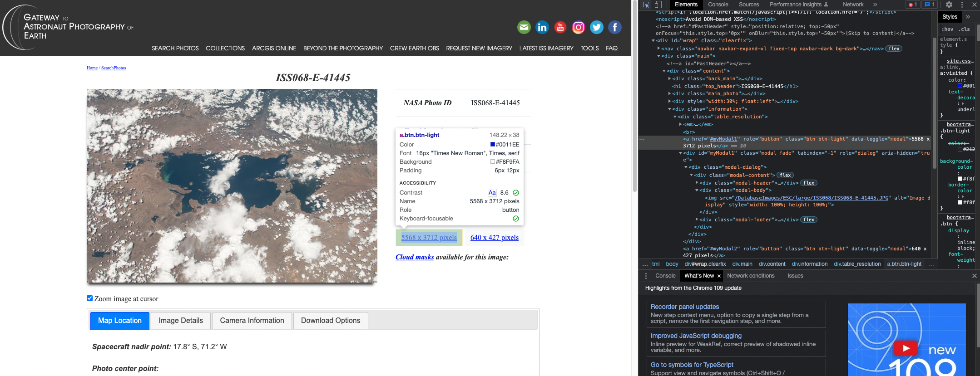This screenshot has height=376, width=980.
Task: Select the Camera Information tab
Action: click(252, 321)
